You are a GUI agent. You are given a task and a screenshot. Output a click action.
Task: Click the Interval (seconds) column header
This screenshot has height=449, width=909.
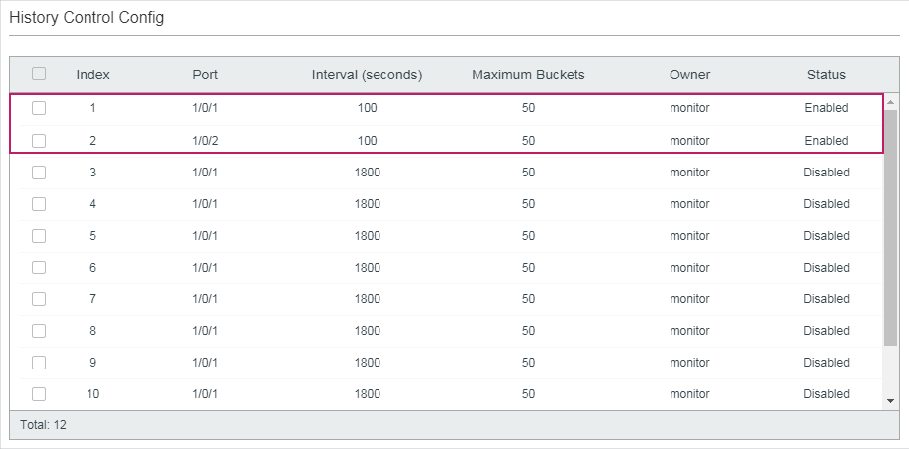(x=367, y=75)
